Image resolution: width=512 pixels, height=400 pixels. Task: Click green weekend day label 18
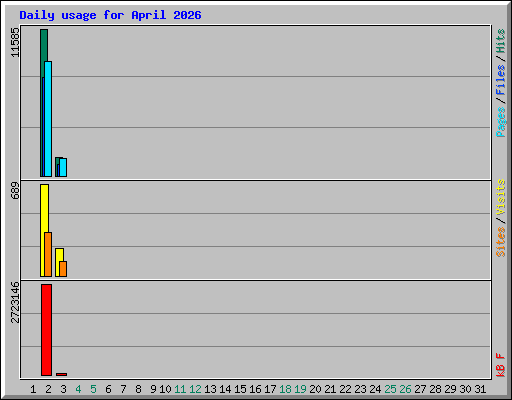point(285,389)
